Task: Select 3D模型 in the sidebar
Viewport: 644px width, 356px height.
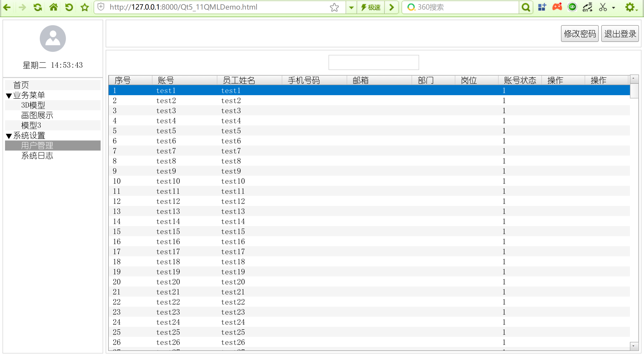Action: (33, 105)
